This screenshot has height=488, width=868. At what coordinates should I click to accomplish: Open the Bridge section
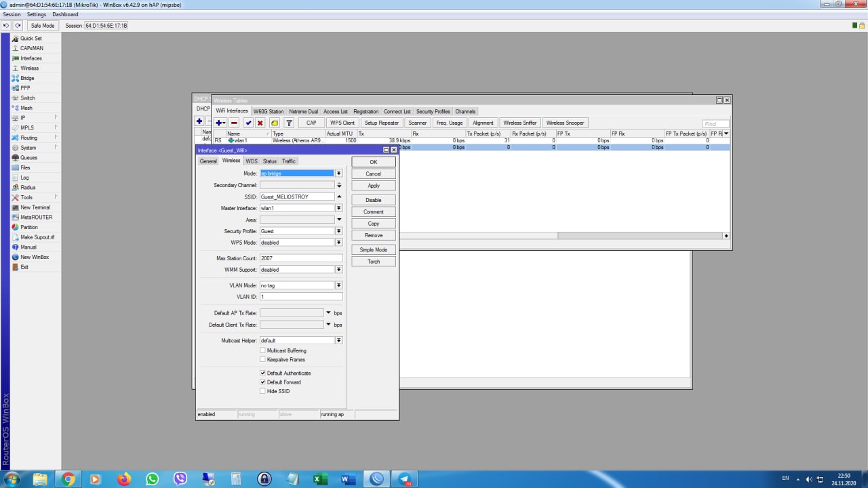(27, 78)
